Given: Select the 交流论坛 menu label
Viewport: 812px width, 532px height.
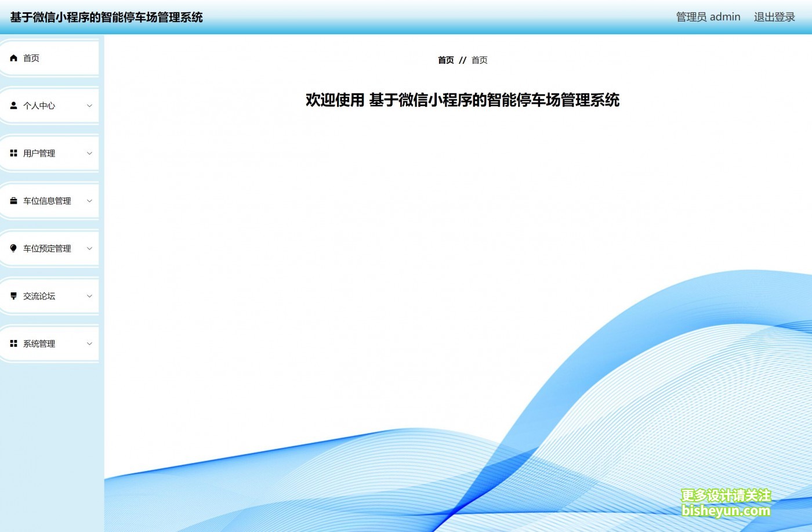Looking at the screenshot, I should click(39, 296).
